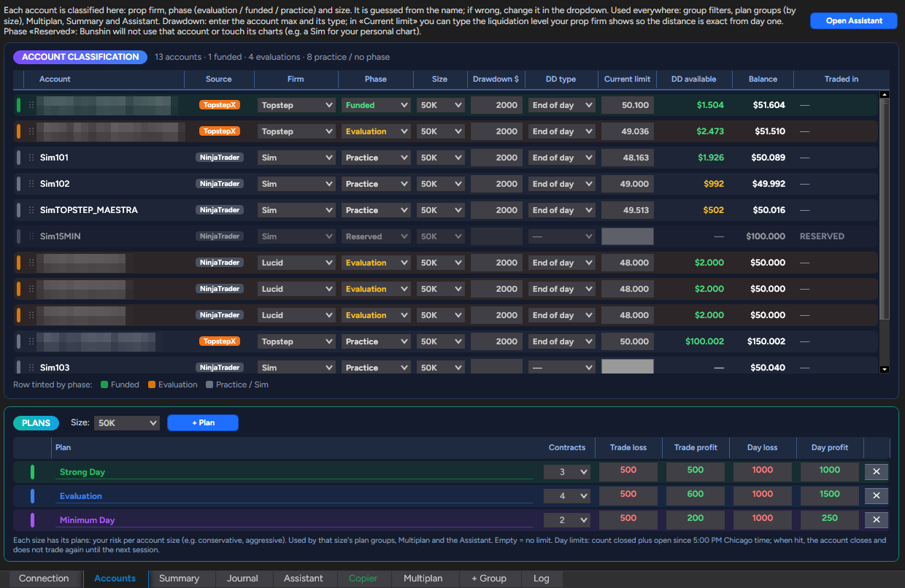Click the + Group tab
The width and height of the screenshot is (905, 588).
[x=489, y=579]
